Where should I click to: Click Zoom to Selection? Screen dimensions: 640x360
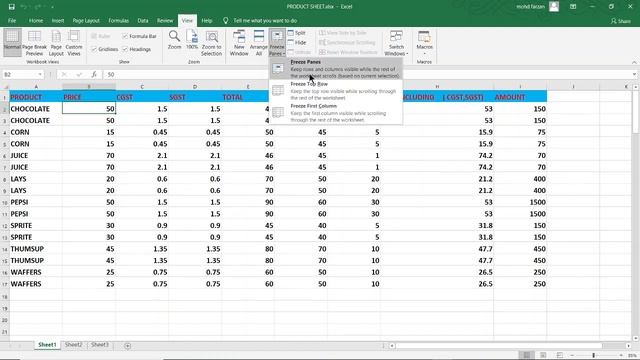pos(211,43)
